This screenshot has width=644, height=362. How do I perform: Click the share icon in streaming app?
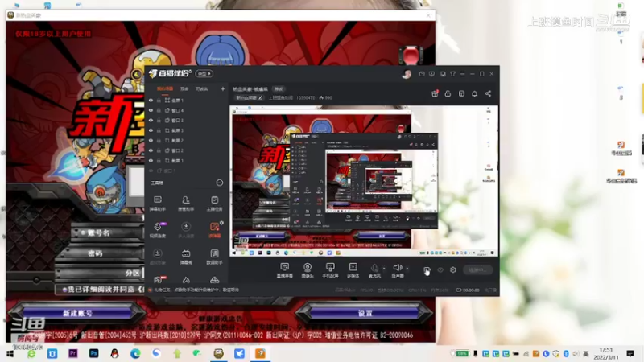(488, 93)
